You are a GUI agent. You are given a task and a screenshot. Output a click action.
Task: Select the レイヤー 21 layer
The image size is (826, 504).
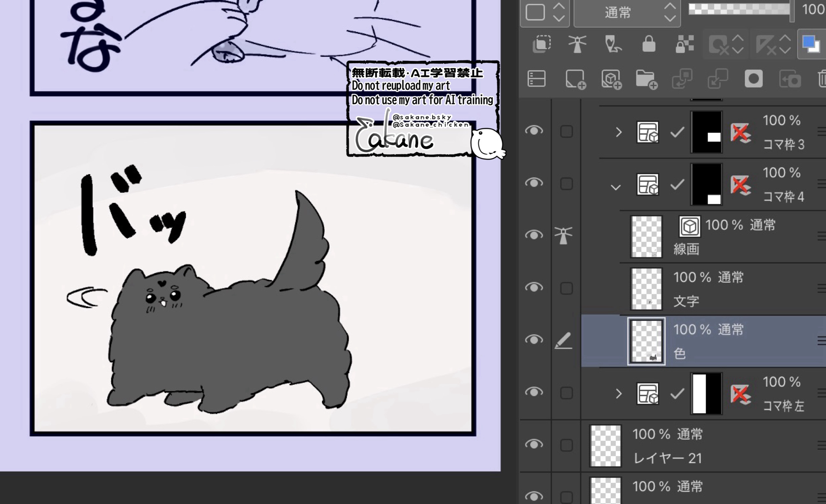coord(702,446)
